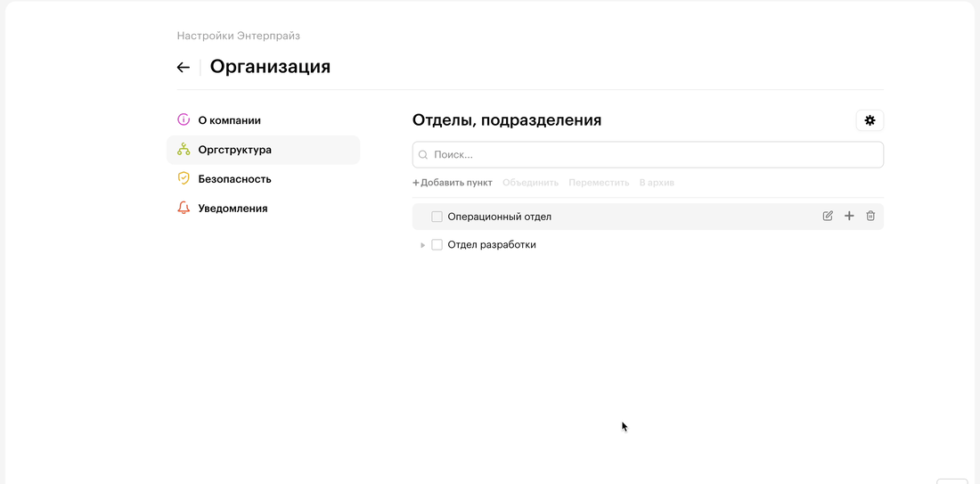The height and width of the screenshot is (484, 980).
Task: Open the gear settings for departments
Action: tap(870, 120)
